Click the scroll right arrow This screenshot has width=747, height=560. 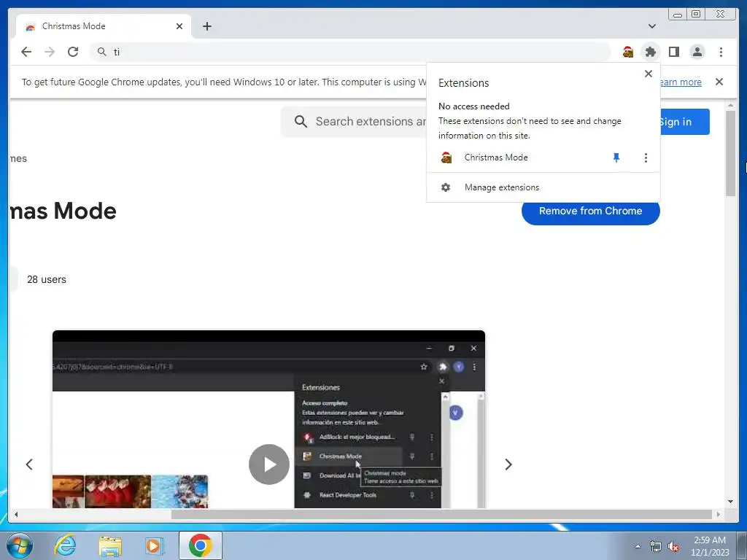click(x=719, y=514)
